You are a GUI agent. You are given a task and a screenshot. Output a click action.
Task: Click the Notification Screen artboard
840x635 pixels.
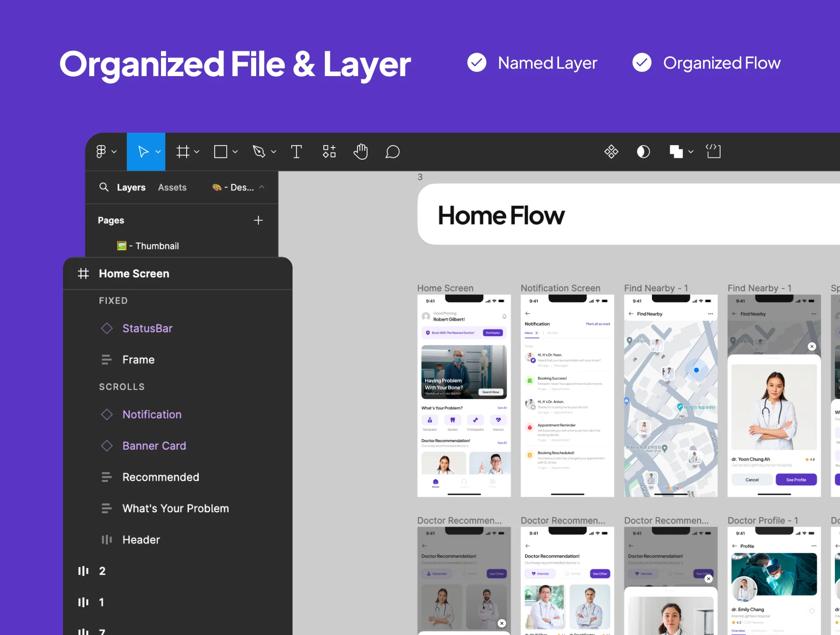point(567,395)
